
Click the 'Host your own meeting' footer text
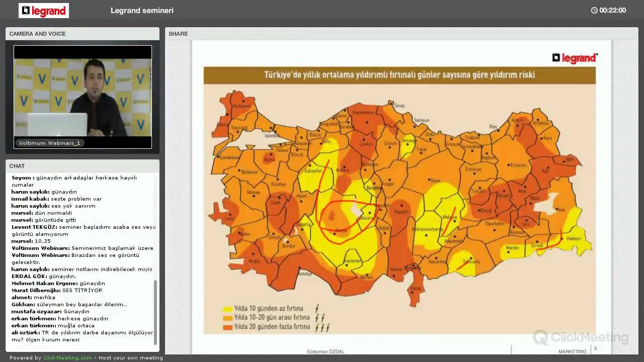[131, 358]
